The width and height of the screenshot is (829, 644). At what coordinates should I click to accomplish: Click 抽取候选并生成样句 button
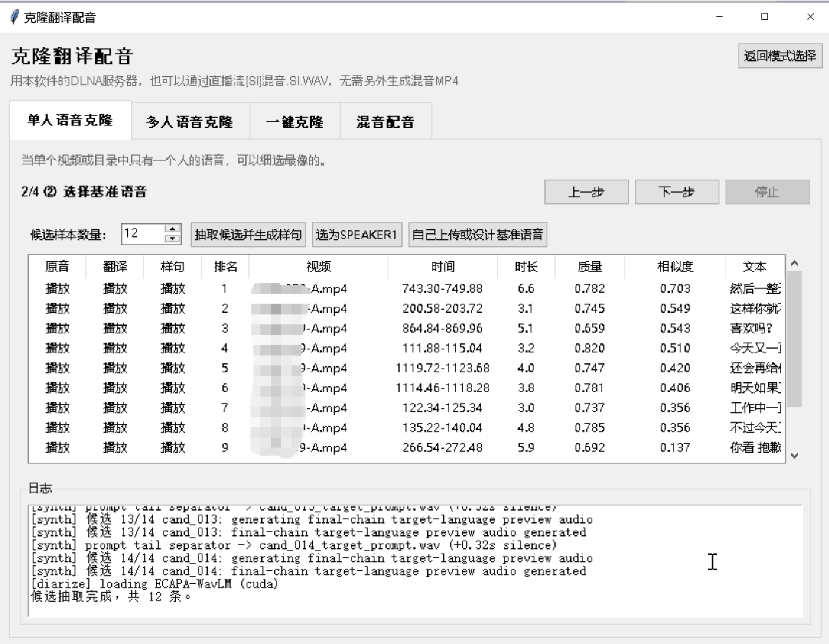tap(248, 234)
